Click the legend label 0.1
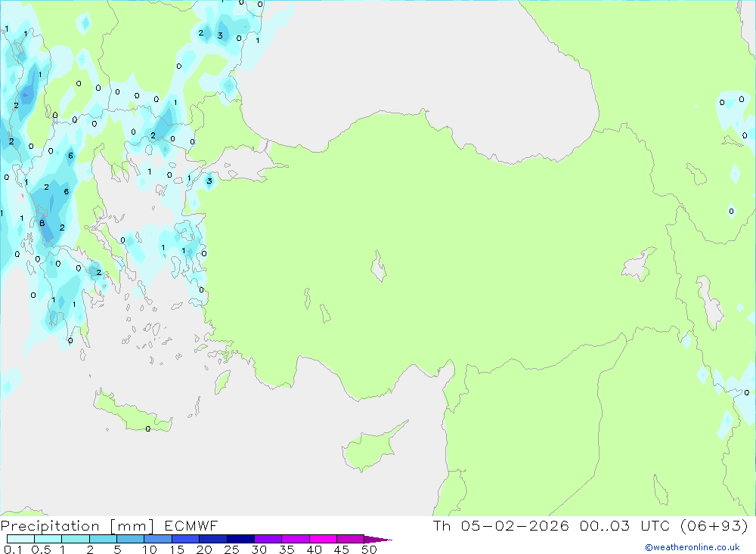This screenshot has width=756, height=554. pyautogui.click(x=13, y=549)
